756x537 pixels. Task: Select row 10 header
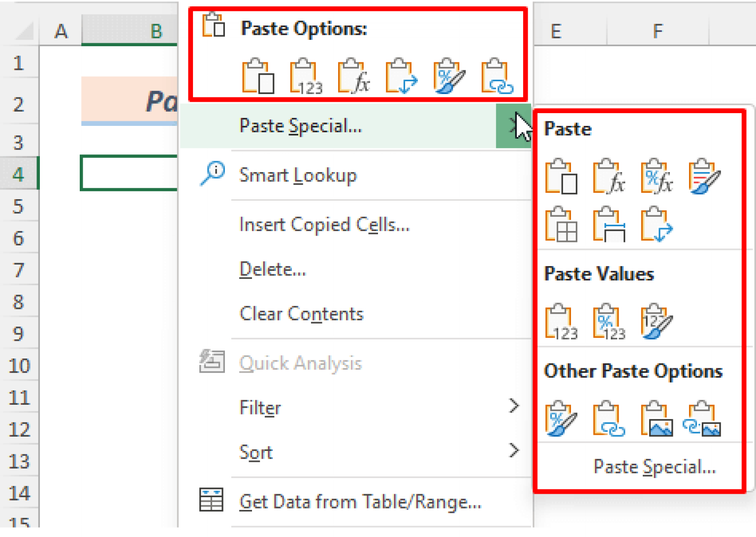pos(19,365)
